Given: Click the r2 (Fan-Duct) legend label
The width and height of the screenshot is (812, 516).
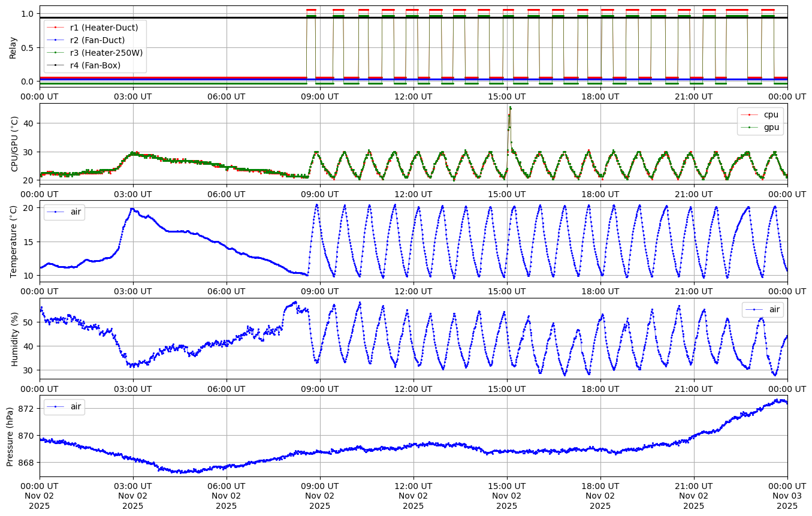Looking at the screenshot, I should point(97,40).
